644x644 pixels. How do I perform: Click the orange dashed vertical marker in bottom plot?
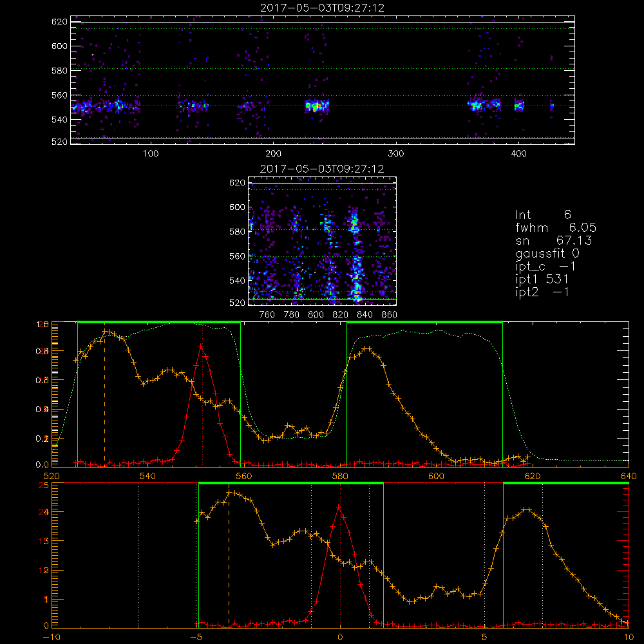point(229,558)
